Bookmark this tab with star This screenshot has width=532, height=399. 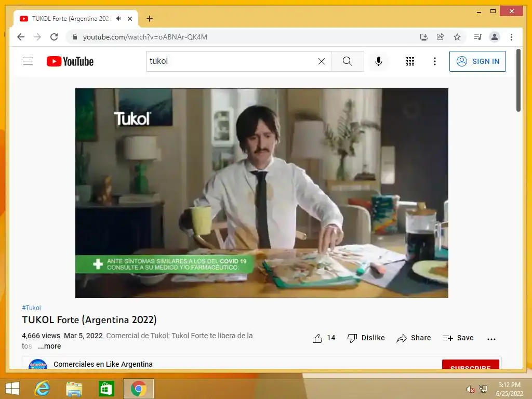pos(457,37)
